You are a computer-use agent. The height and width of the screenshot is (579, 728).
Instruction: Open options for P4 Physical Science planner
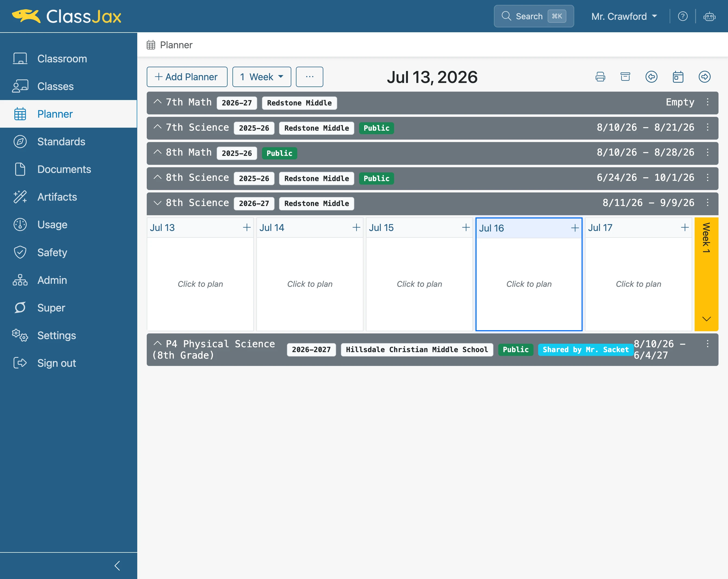click(707, 344)
